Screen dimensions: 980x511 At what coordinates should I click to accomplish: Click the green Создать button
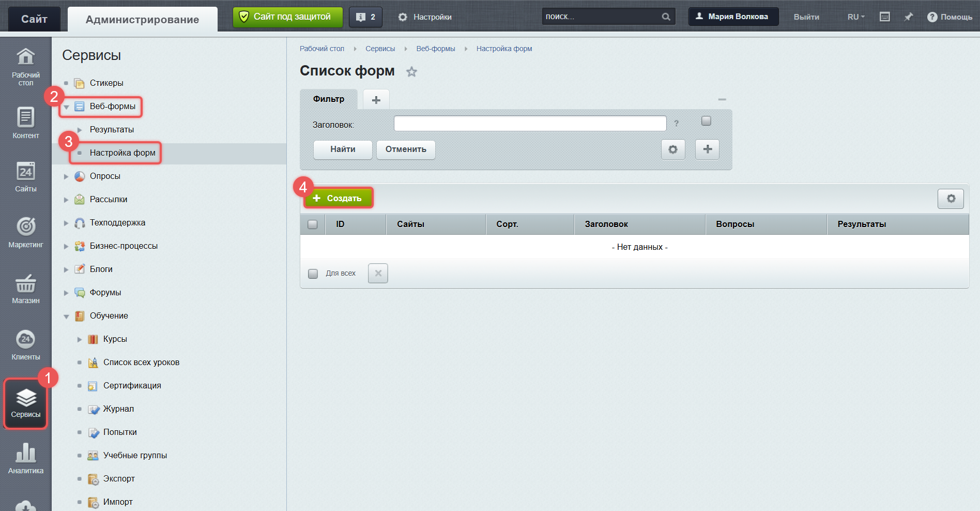(338, 198)
